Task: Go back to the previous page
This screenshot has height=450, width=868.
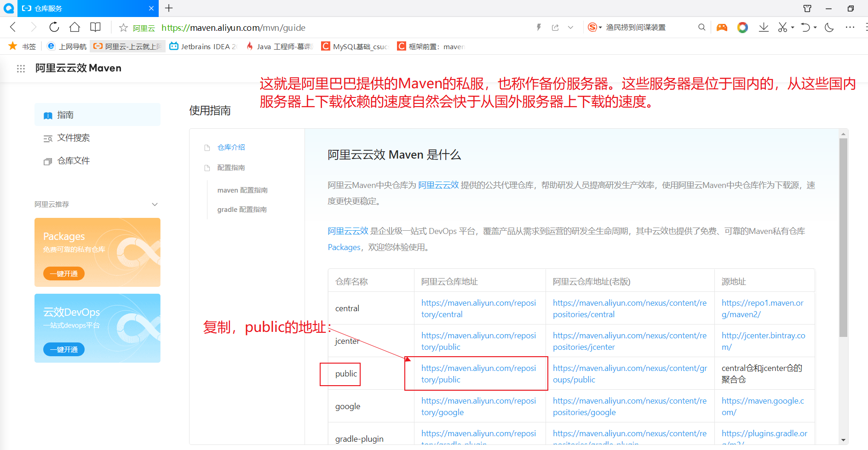Action: click(13, 28)
